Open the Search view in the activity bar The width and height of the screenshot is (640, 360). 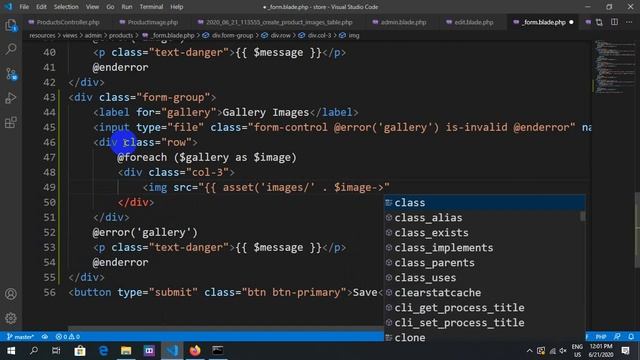(x=11, y=49)
